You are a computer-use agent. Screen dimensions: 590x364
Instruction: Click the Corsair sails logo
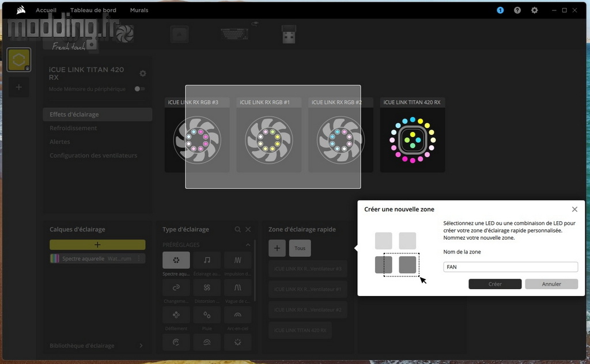(x=21, y=10)
